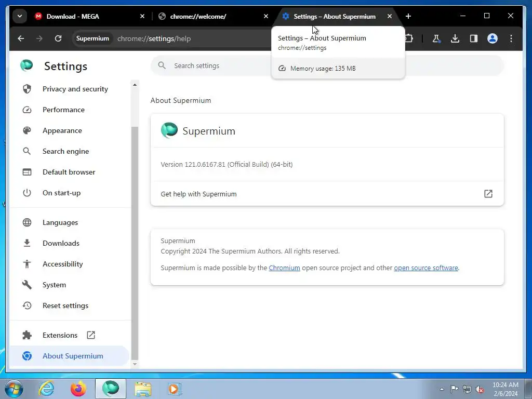The image size is (532, 399).
Task: Click the Memory usage: 135 MB text
Action: click(323, 69)
